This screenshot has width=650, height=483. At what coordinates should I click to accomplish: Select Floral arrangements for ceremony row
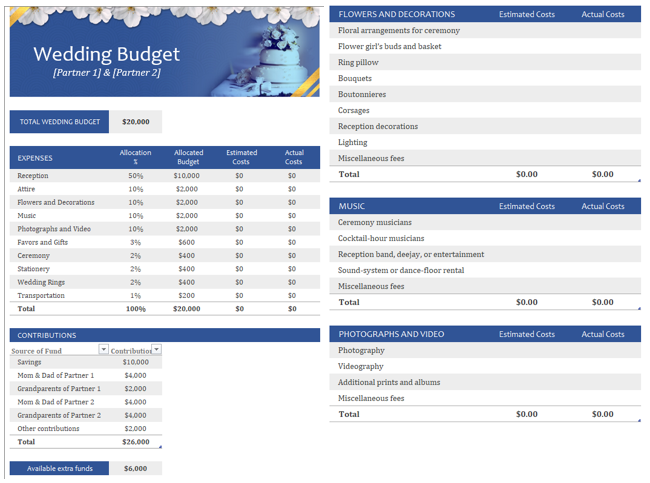(x=485, y=30)
